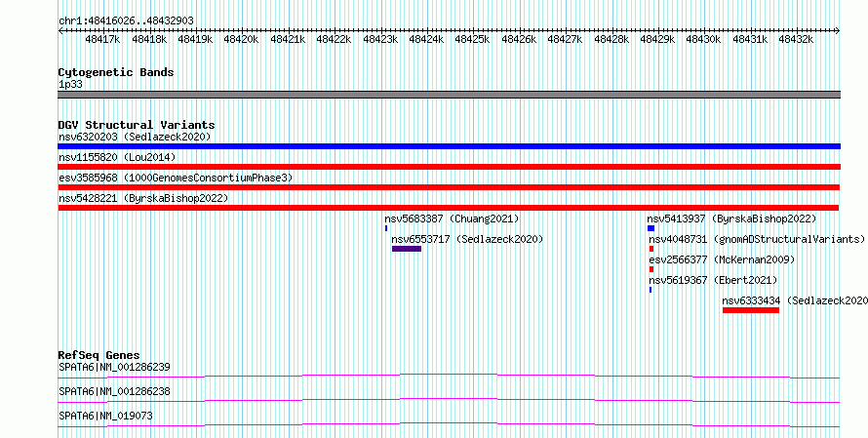The height and width of the screenshot is (438, 868).
Task: Click the 1p33 band label
Action: pos(69,85)
